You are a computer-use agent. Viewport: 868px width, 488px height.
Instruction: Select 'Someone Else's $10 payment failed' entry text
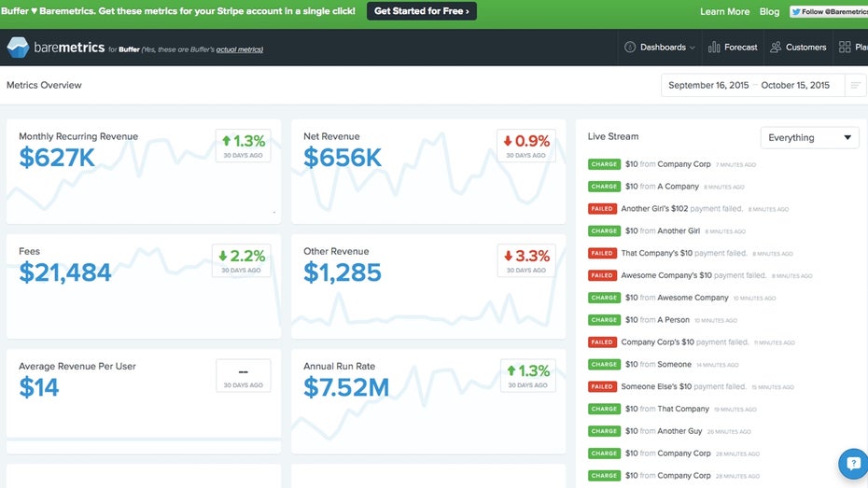click(x=683, y=386)
